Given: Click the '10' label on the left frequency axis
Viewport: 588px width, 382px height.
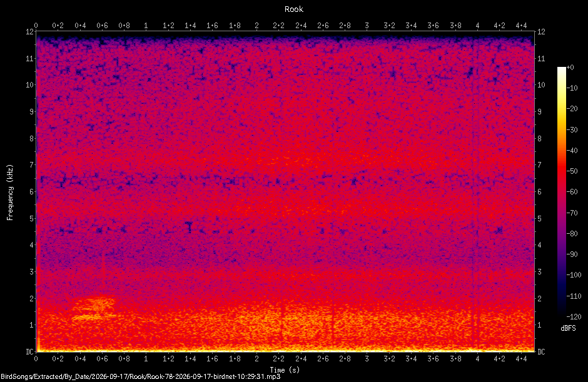Looking at the screenshot, I should point(29,85).
